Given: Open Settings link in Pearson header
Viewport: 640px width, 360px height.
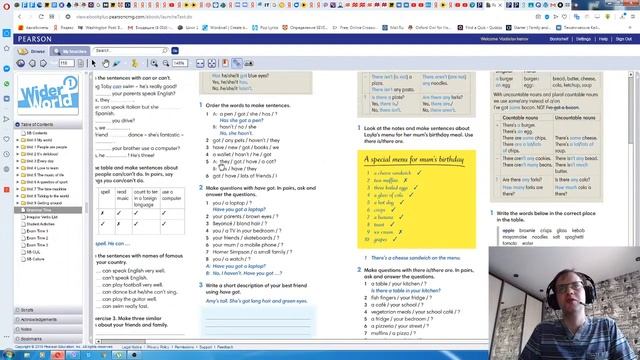Looking at the screenshot, I should pyautogui.click(x=583, y=39).
